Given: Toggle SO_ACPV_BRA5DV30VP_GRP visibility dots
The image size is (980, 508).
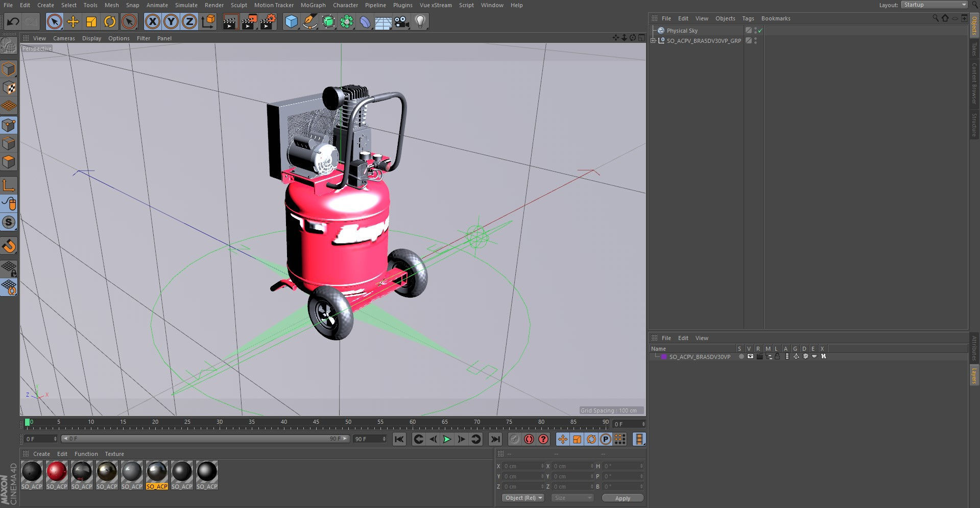Looking at the screenshot, I should [755, 41].
